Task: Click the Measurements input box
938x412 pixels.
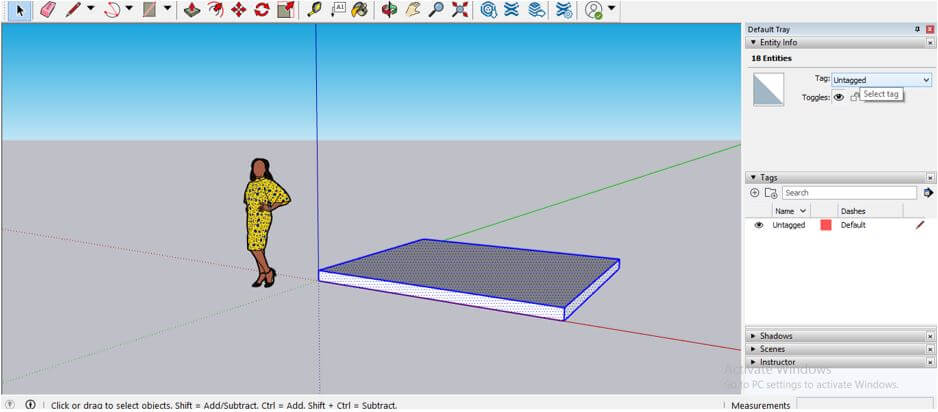Action: pyautogui.click(x=864, y=405)
